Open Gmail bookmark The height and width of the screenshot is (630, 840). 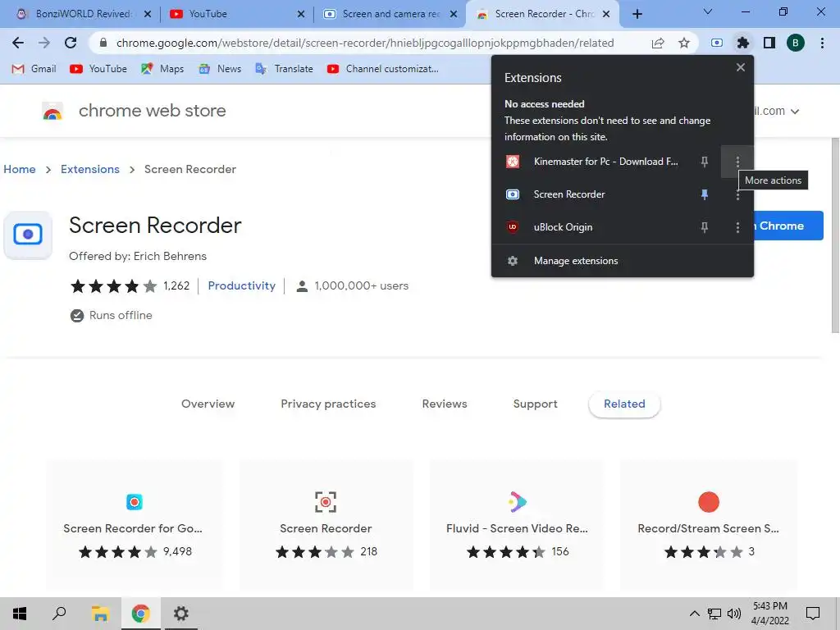(34, 69)
